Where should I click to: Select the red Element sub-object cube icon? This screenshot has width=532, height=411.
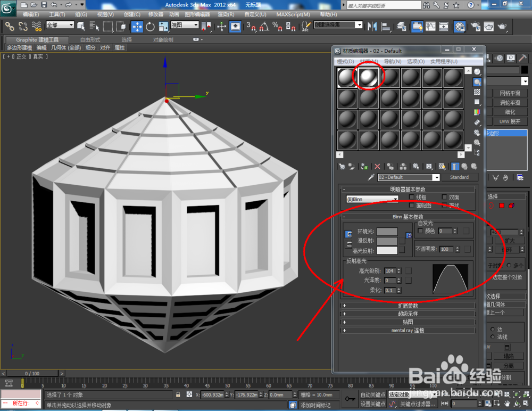tap(511, 205)
